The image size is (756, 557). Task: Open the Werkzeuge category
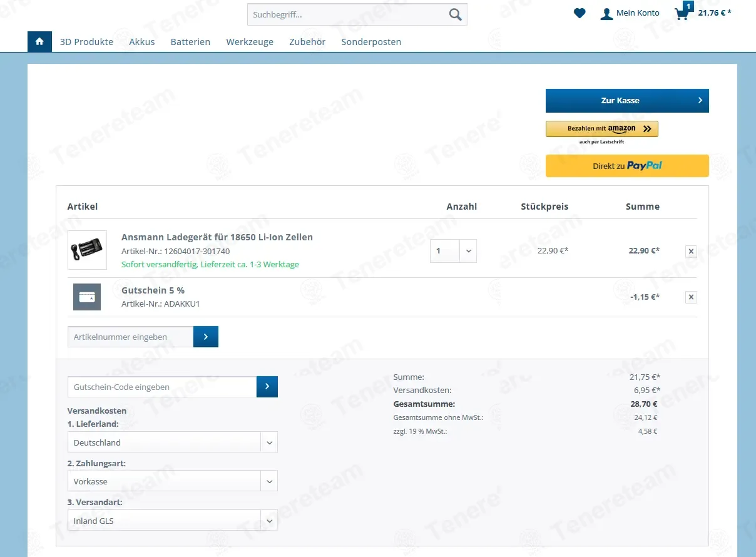tap(250, 42)
